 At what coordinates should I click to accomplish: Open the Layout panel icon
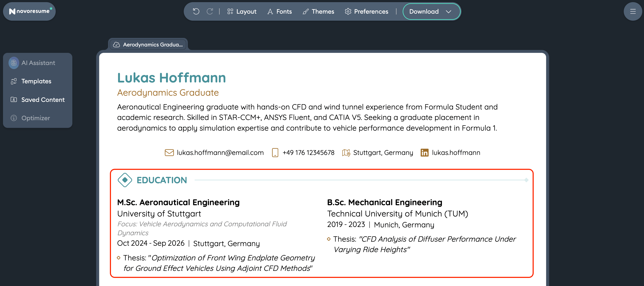pos(230,11)
